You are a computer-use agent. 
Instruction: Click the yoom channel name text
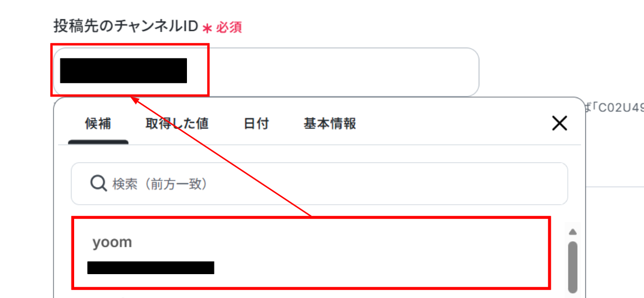tap(112, 242)
